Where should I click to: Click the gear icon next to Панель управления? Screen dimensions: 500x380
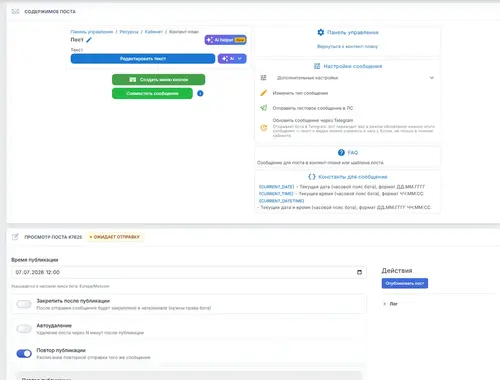[x=321, y=32]
